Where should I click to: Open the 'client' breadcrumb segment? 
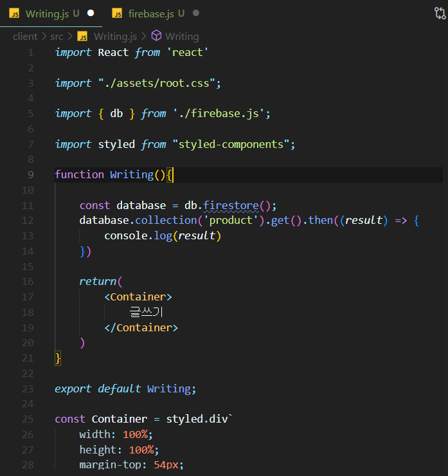pyautogui.click(x=25, y=37)
